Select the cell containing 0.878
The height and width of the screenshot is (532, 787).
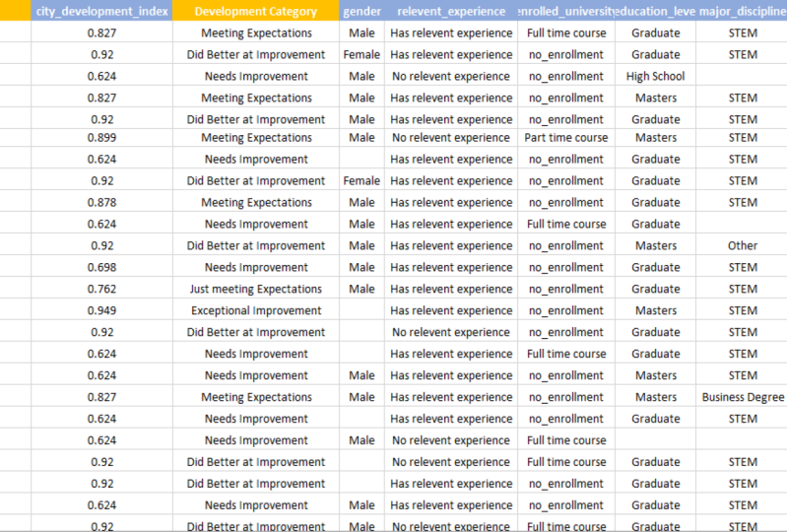(101, 202)
